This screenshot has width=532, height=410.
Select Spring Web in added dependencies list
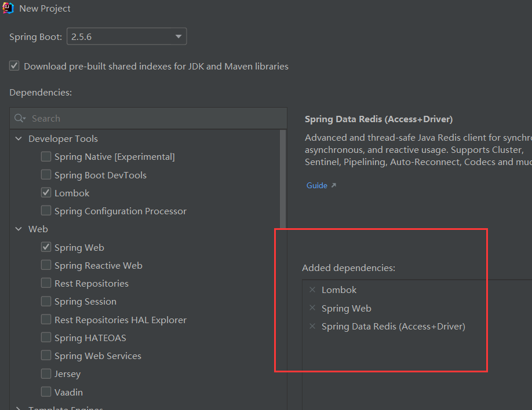(347, 308)
